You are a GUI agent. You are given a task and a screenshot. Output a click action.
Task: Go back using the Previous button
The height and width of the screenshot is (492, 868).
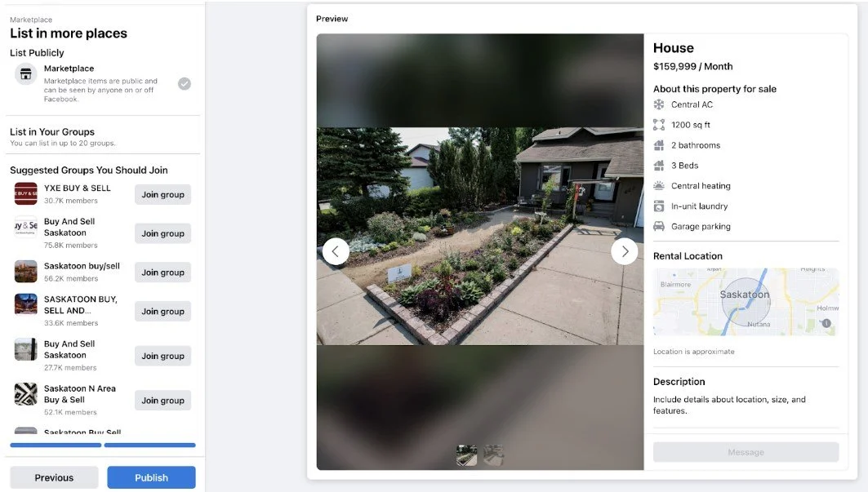point(54,477)
